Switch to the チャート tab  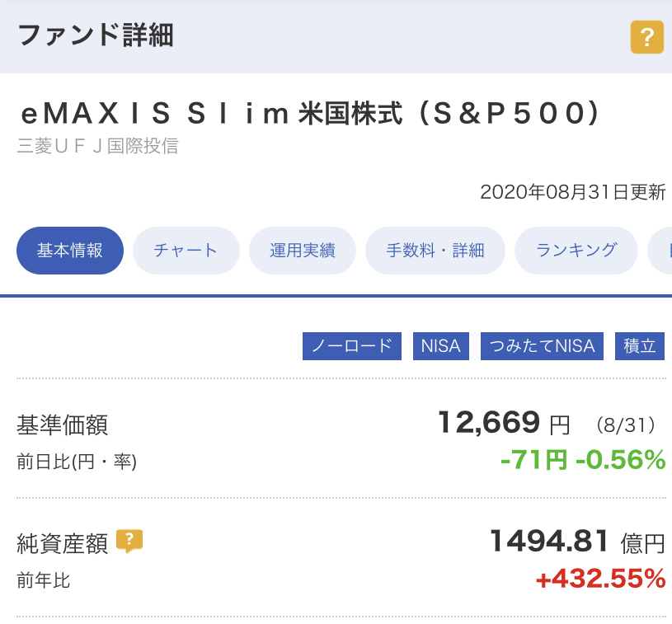click(186, 251)
